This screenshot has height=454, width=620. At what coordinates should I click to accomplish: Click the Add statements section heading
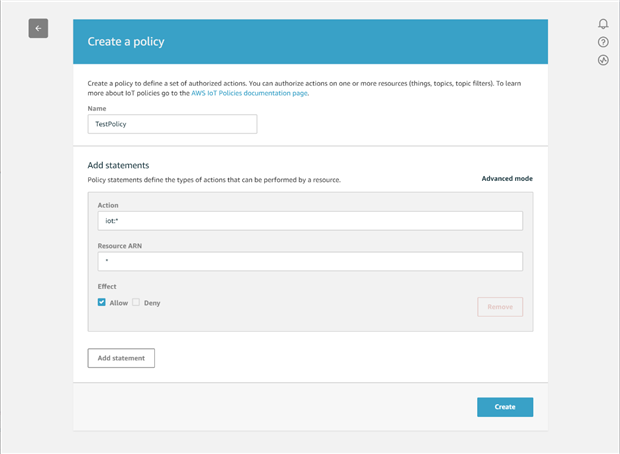coord(119,164)
